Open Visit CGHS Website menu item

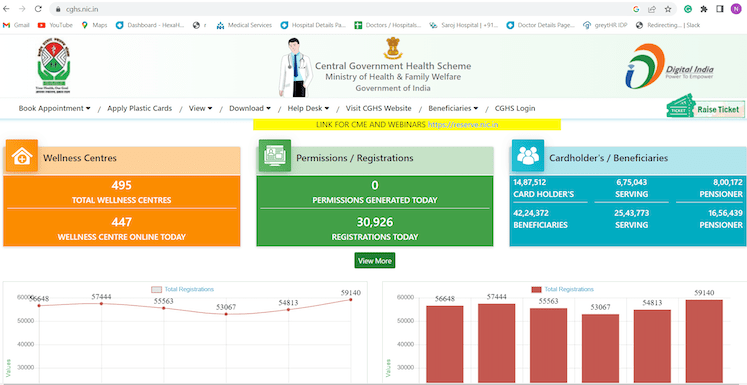(378, 108)
